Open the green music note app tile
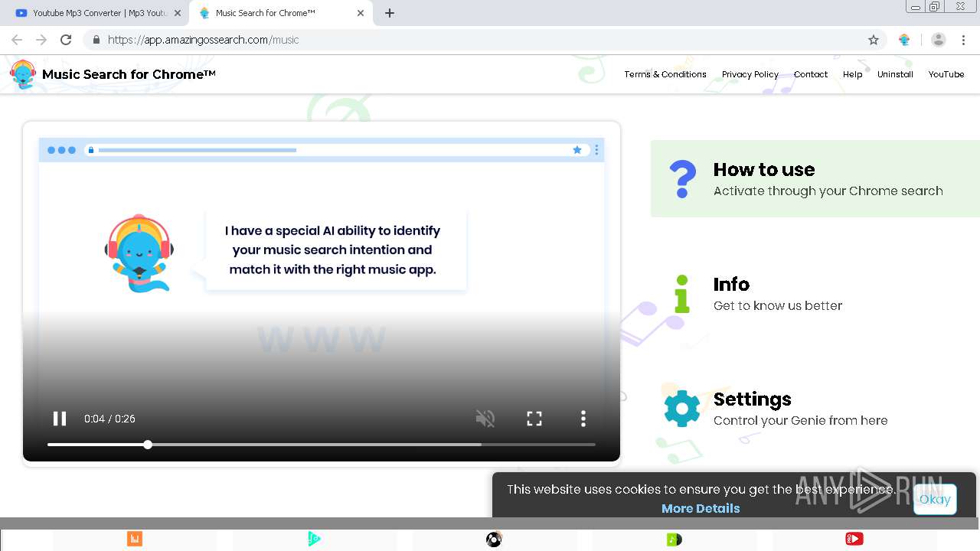980x551 pixels. 675,540
